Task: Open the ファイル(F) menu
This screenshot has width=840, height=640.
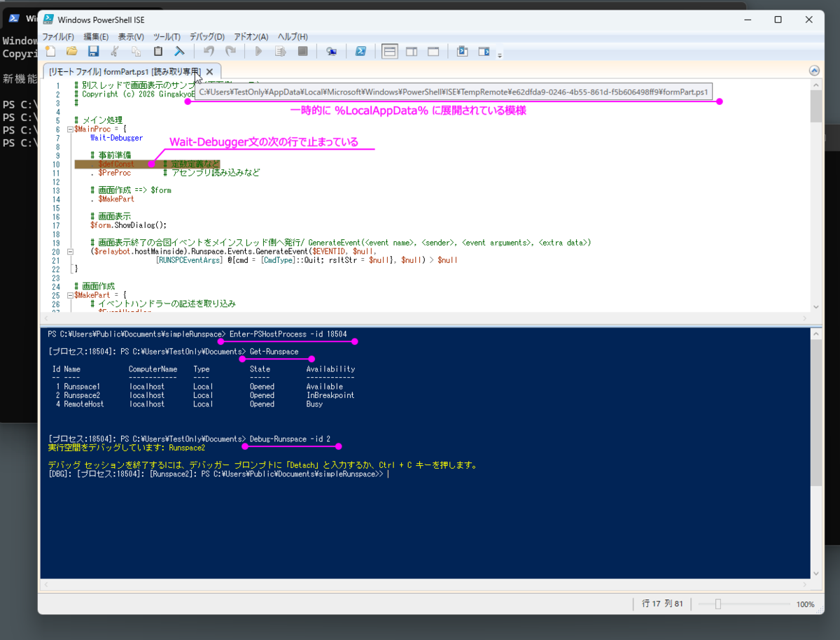Action: (58, 36)
